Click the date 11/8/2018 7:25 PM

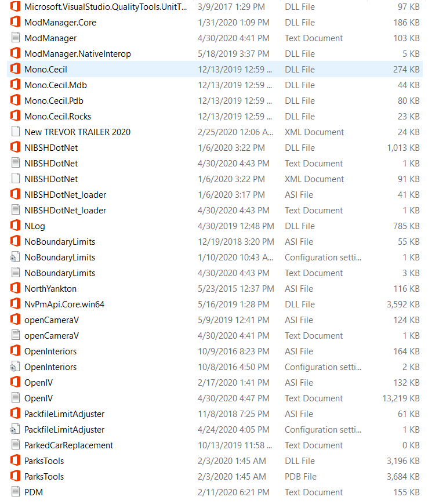pos(234,414)
